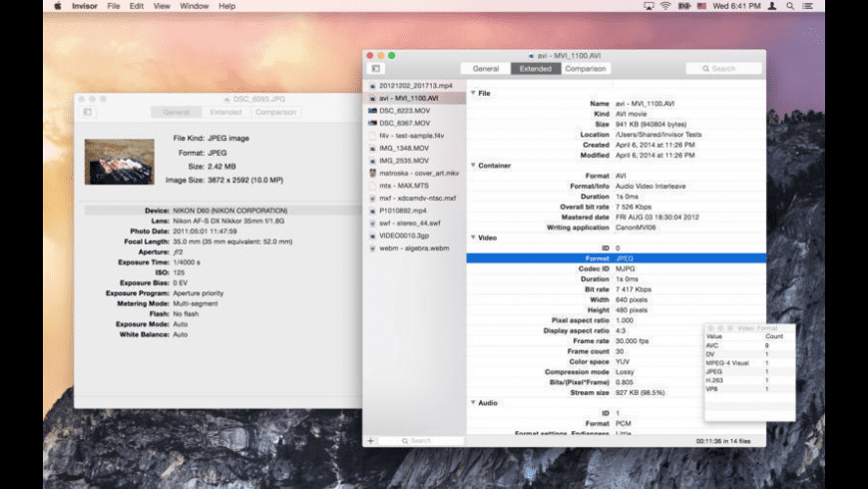The height and width of the screenshot is (489, 868).
Task: Collapse the Audio section
Action: pos(473,402)
